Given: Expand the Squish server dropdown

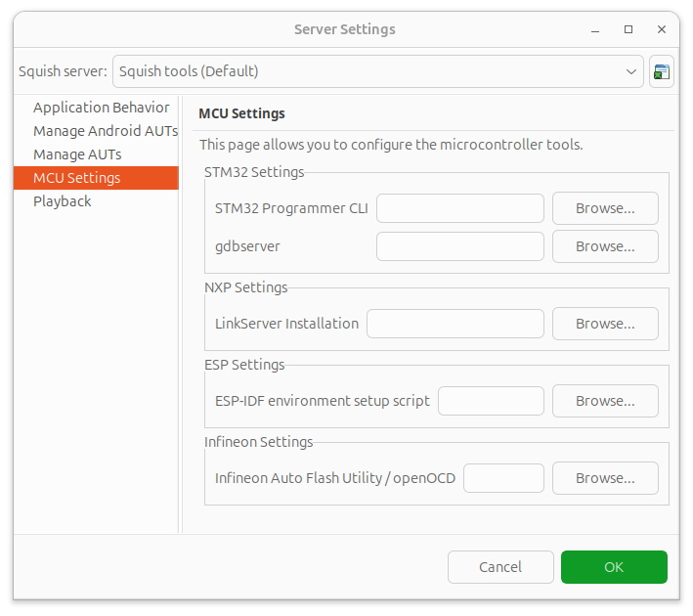Looking at the screenshot, I should pyautogui.click(x=378, y=71).
